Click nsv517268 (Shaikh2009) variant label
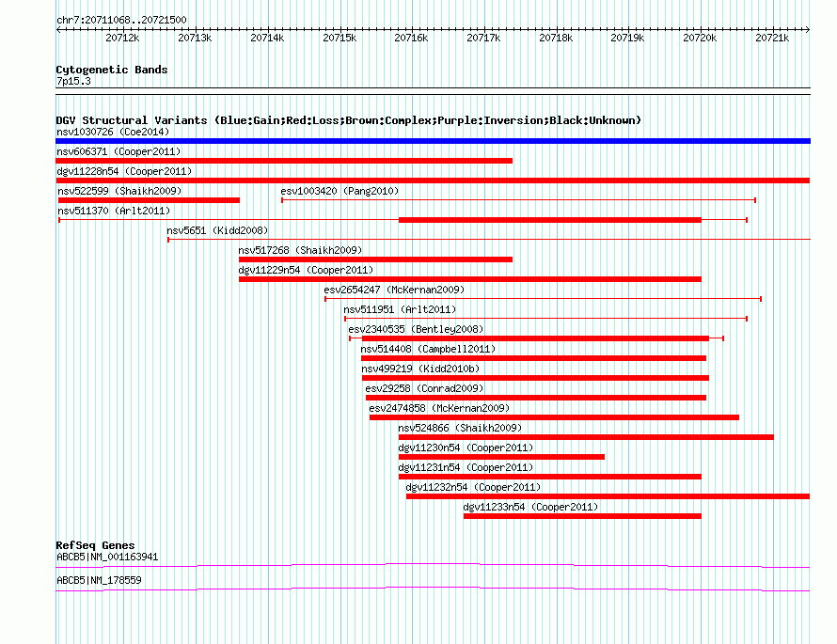Screen dimensions: 837x644 pos(300,250)
